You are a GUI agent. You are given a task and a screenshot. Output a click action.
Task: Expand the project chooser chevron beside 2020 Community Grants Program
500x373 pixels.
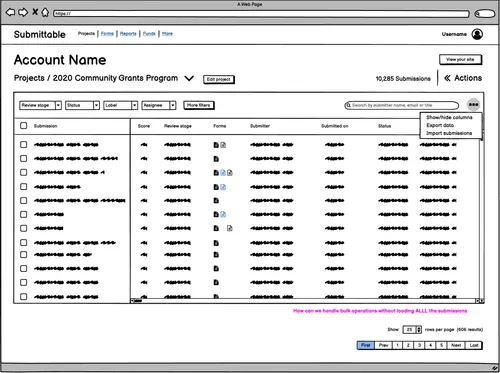pyautogui.click(x=189, y=79)
